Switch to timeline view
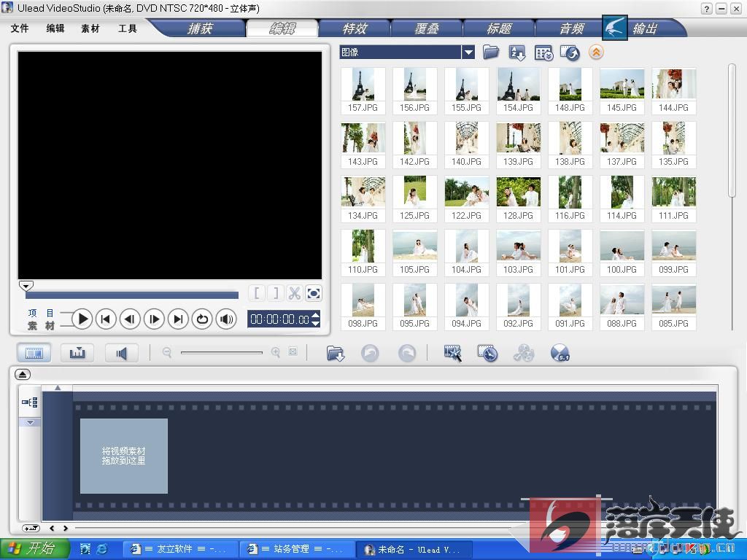This screenshot has height=560, width=747. [x=77, y=353]
